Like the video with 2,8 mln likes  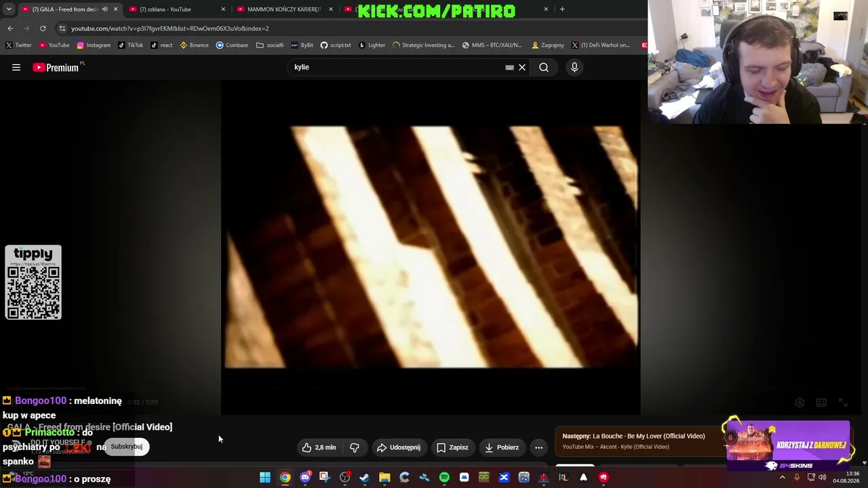(x=319, y=447)
